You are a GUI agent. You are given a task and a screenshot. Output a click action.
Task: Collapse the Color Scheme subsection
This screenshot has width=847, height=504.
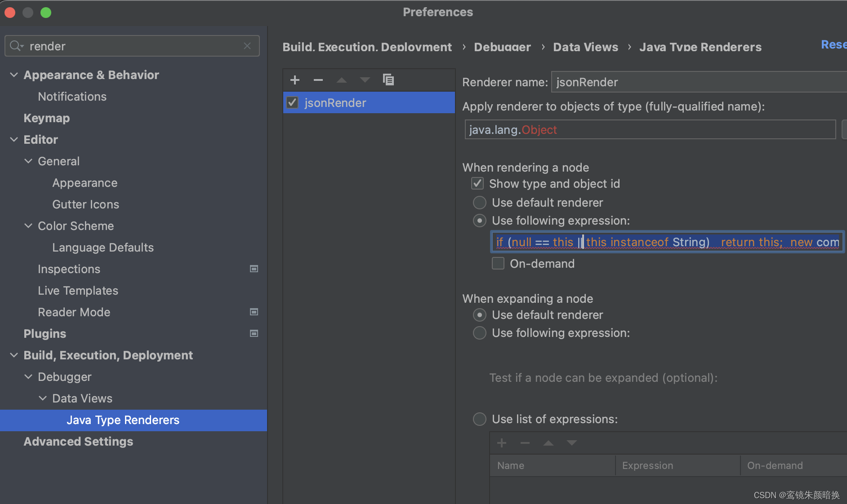coord(28,225)
